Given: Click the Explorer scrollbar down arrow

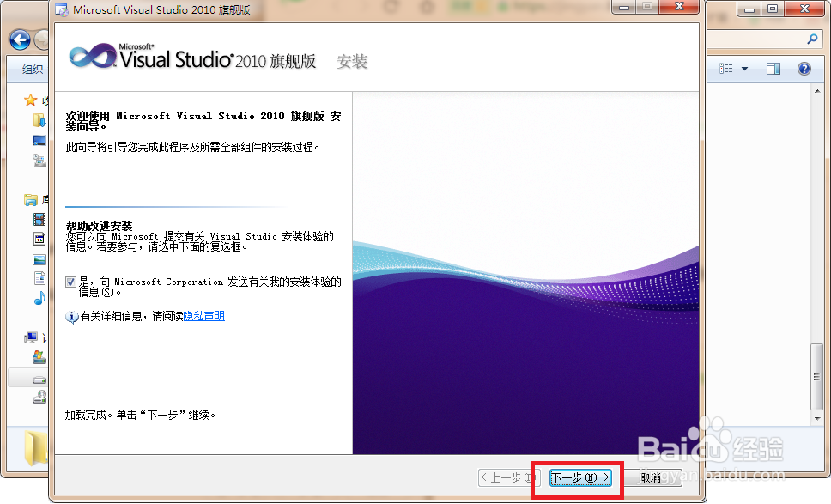Looking at the screenshot, I should [816, 419].
